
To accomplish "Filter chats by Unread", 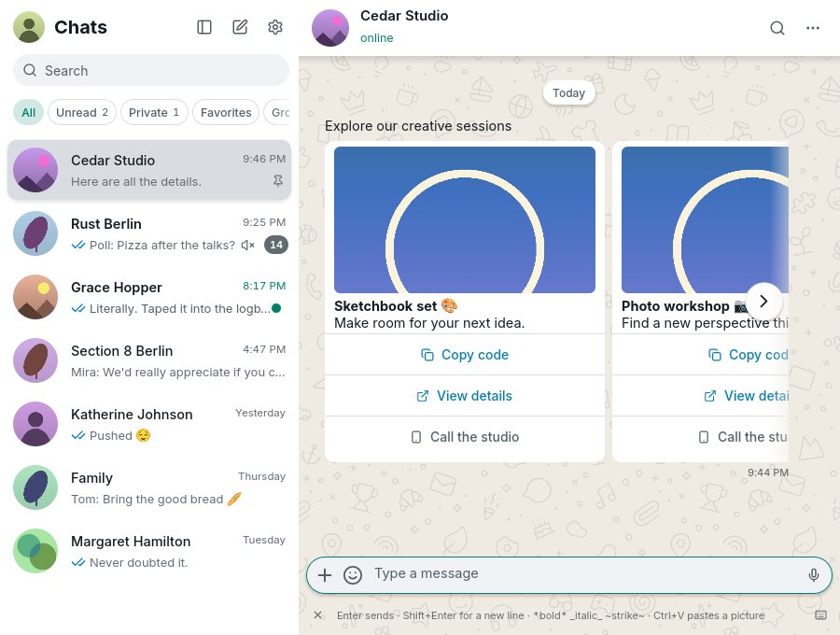I will [82, 113].
